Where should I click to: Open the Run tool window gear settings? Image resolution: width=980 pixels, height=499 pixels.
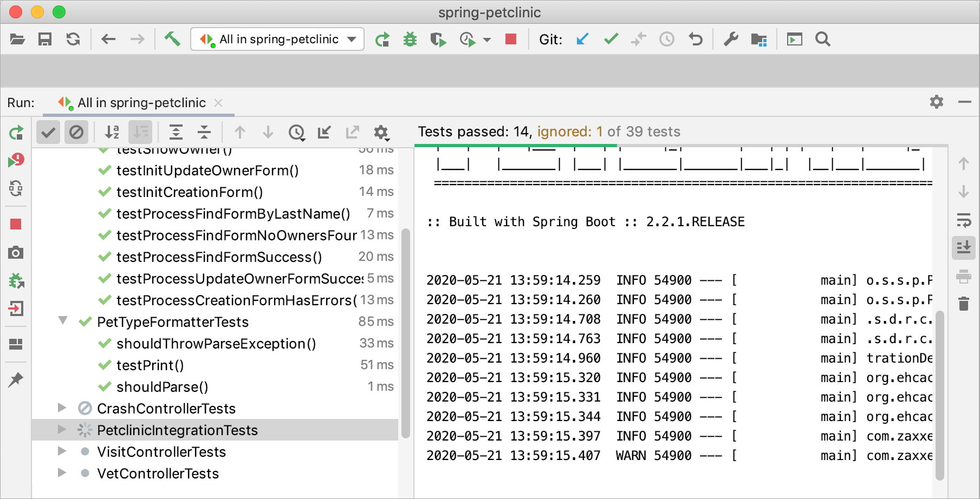937,102
